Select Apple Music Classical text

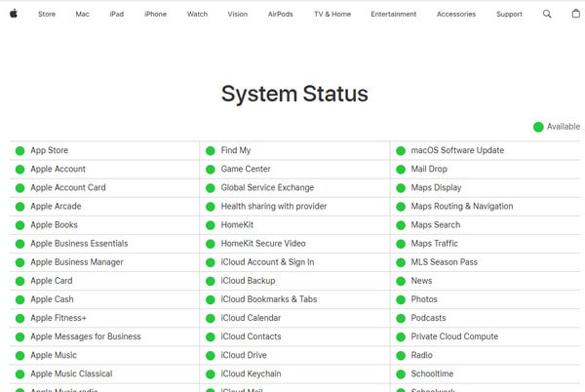[x=71, y=373]
